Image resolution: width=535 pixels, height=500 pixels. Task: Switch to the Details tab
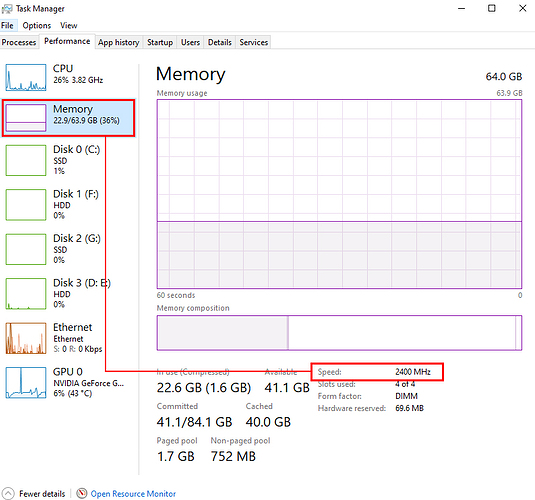[219, 42]
